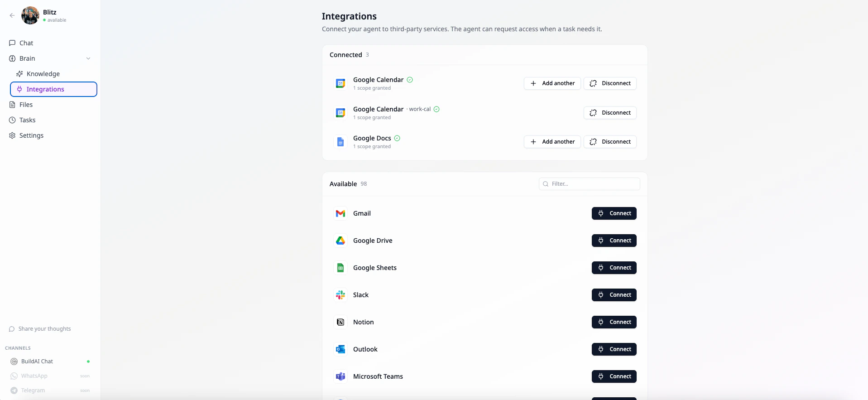Disconnect the first Google Calendar

coord(610,83)
